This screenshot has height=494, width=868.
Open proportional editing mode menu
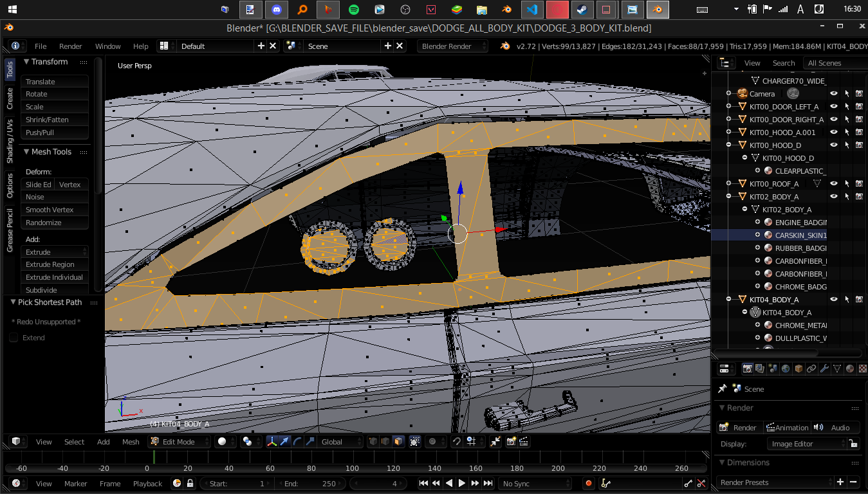[x=436, y=441]
